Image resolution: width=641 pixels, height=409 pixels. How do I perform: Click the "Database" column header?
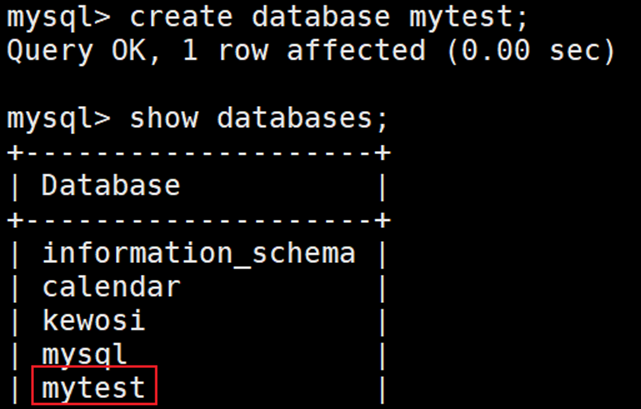[x=111, y=186]
